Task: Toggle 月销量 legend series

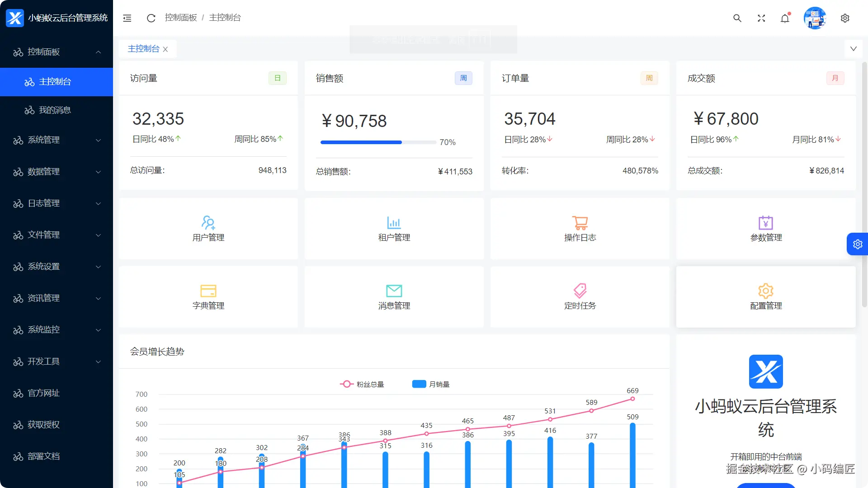Action: [430, 384]
